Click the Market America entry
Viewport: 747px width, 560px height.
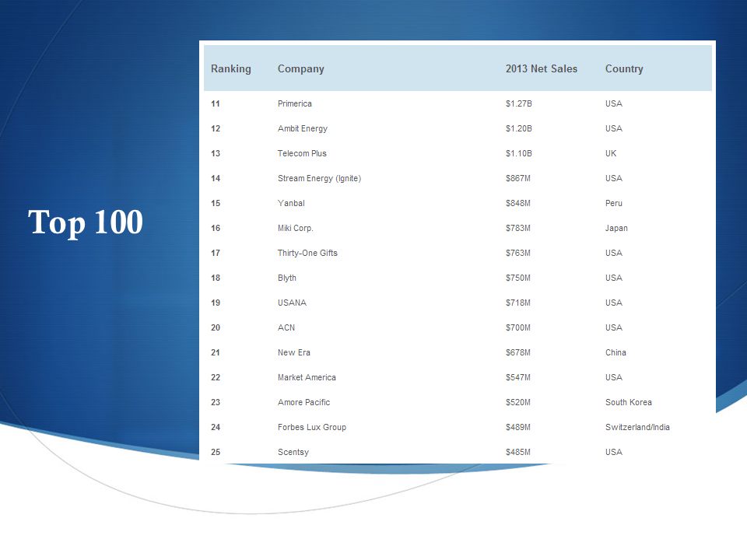point(307,378)
